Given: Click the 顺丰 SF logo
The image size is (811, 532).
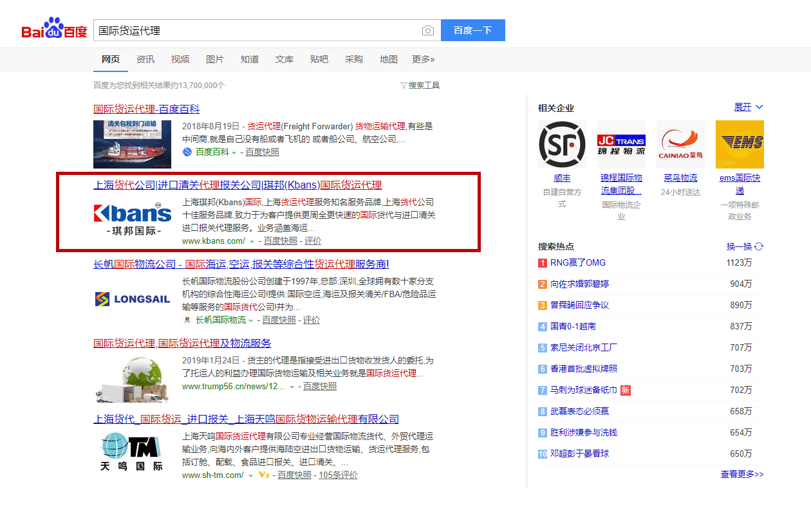Looking at the screenshot, I should 562,145.
